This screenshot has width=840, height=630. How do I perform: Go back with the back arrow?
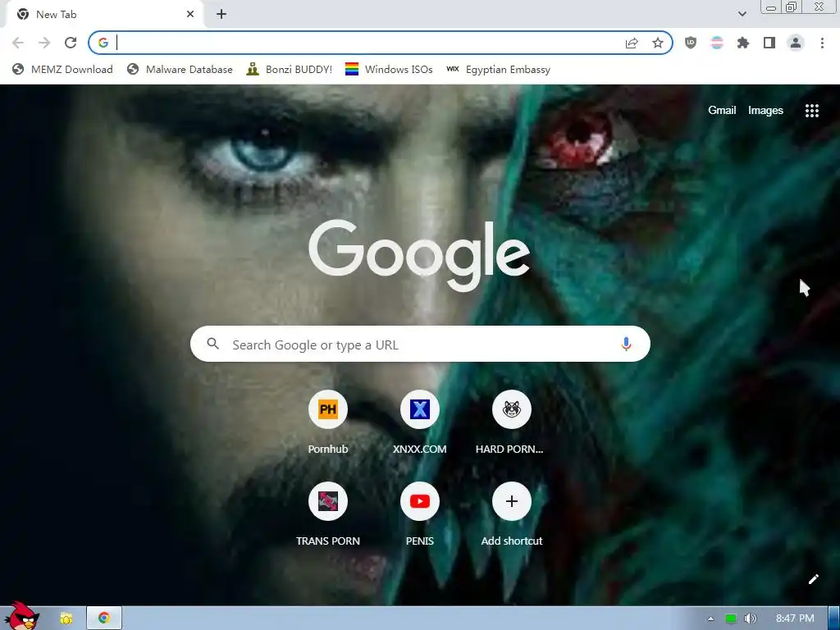point(18,43)
